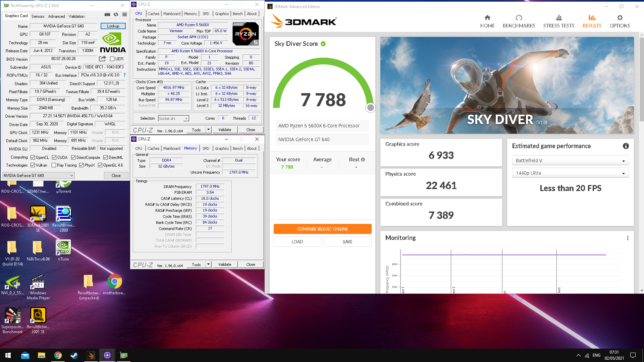Toggle the CUDA checkbox
Viewport: 644px width, 362px height.
point(54,158)
